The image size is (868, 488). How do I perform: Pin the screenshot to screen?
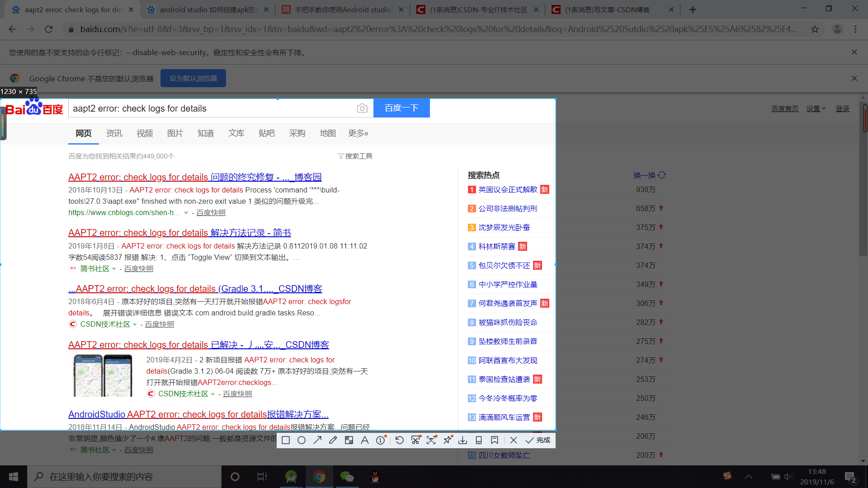[447, 440]
